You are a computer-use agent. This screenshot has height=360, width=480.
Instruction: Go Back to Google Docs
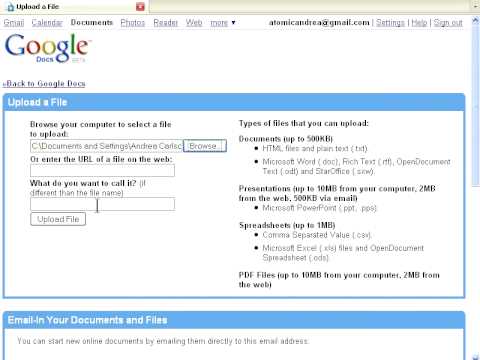click(44, 83)
